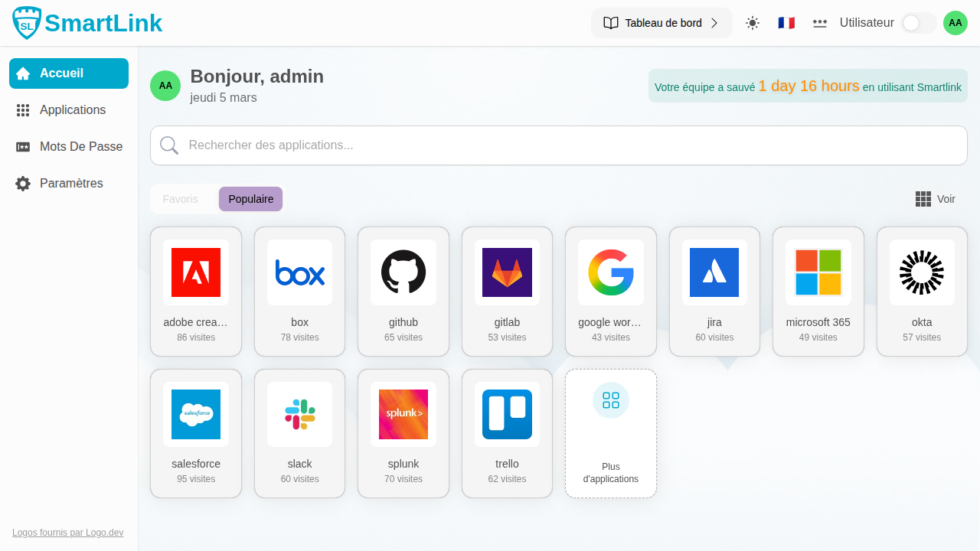Open the Trello app tile

507,433
